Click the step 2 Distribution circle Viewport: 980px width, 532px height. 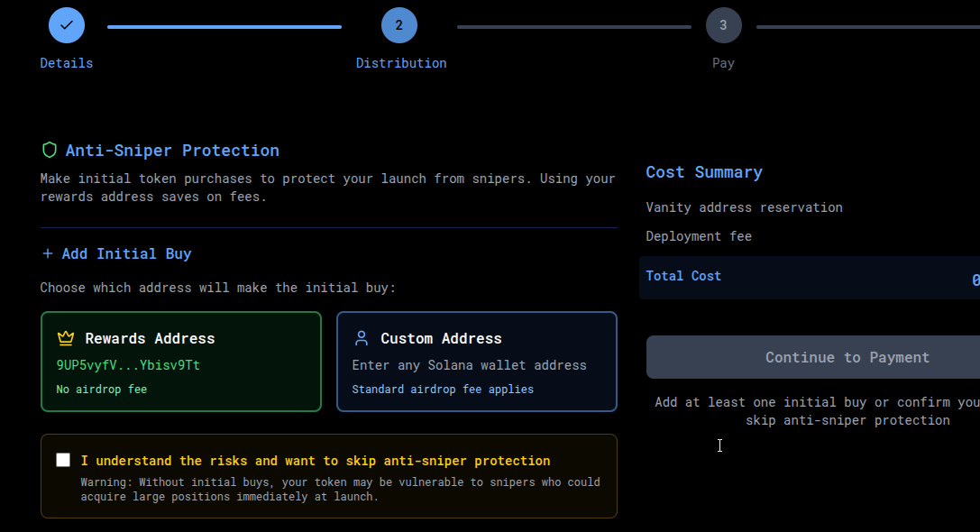(399, 25)
